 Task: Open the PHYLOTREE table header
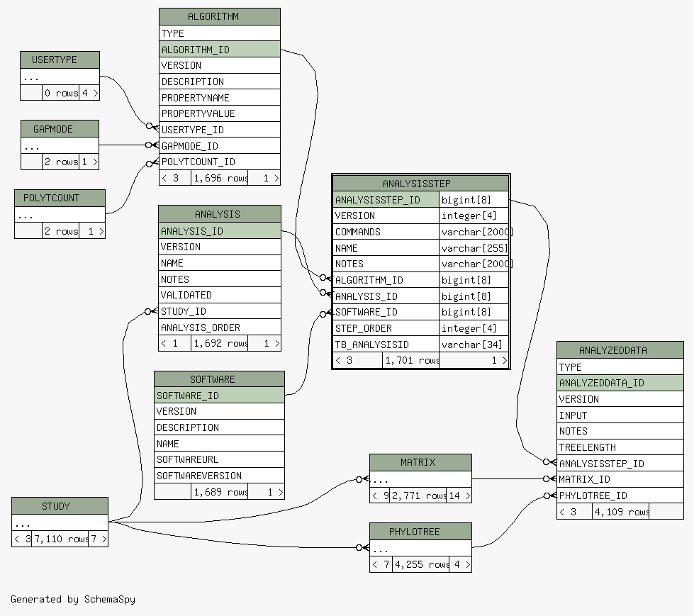[420, 532]
